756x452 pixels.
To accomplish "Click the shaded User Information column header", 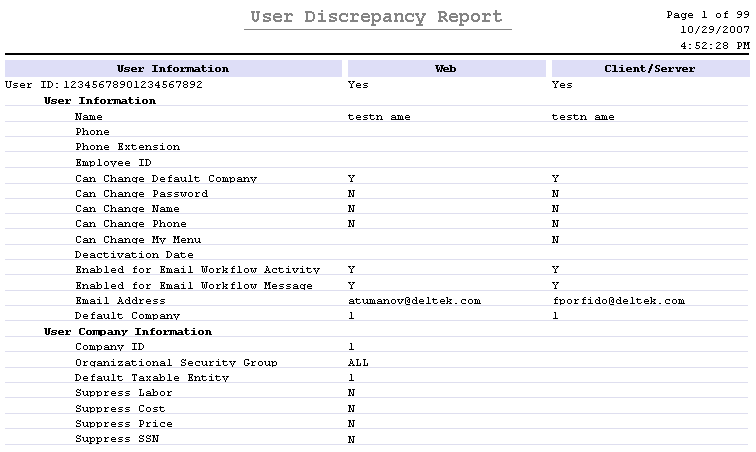I will pyautogui.click(x=173, y=69).
